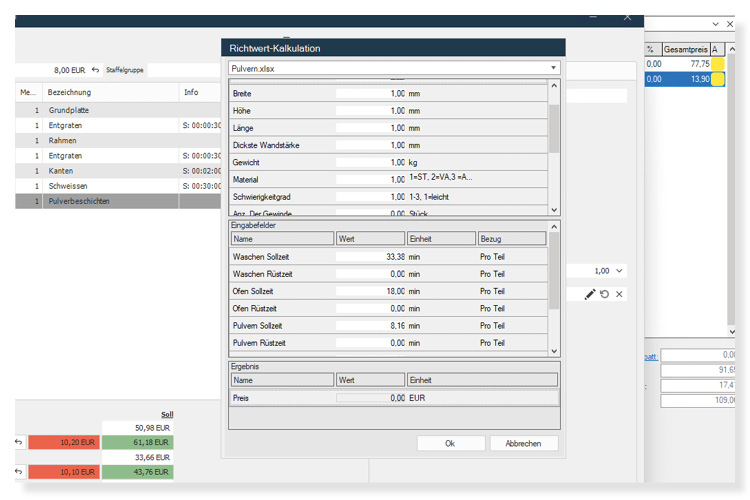
Task: Select the Schweissen row
Action: pos(118,186)
